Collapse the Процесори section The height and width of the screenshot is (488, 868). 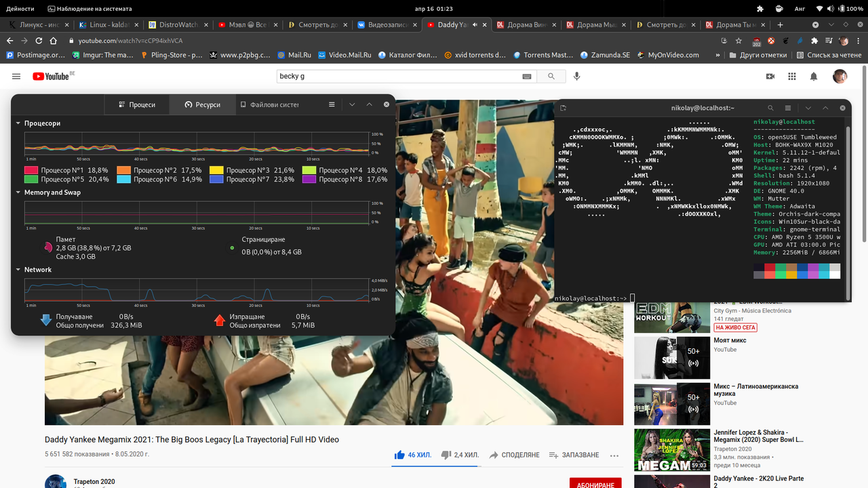(18, 124)
